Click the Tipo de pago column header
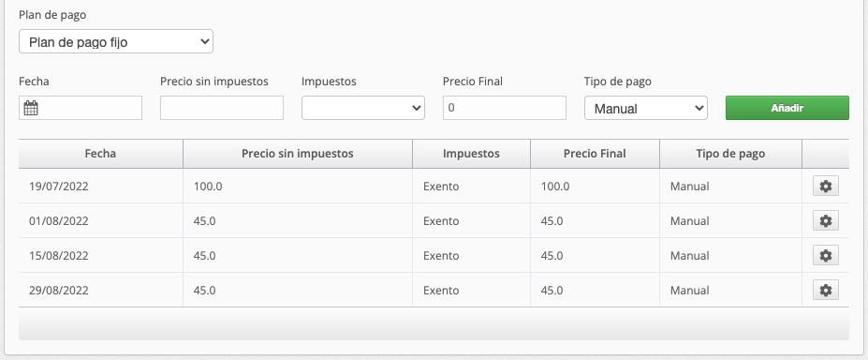This screenshot has height=360, width=868. coord(730,154)
